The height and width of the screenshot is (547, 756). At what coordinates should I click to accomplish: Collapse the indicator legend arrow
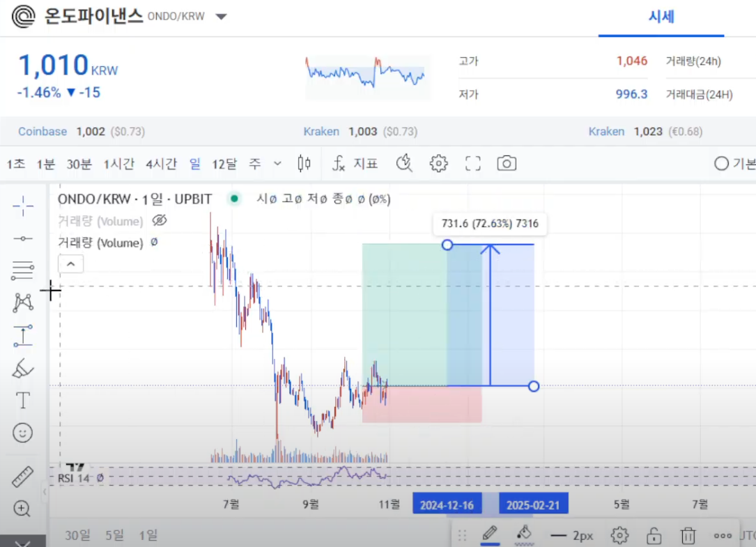coord(71,264)
